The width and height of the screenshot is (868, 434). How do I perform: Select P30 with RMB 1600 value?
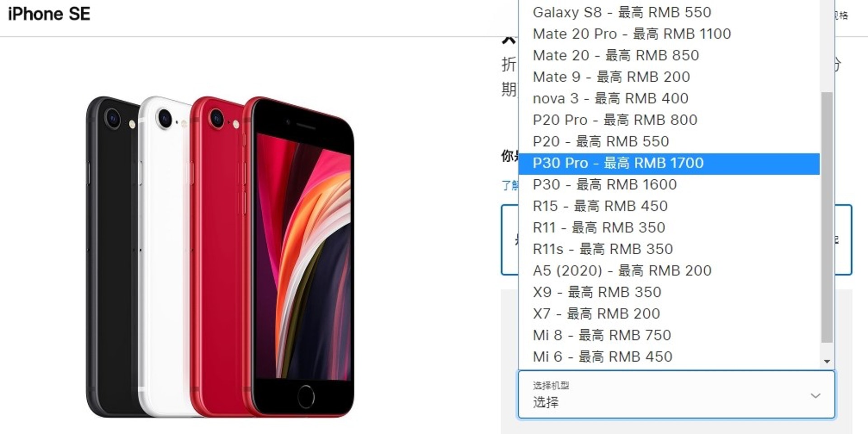(x=669, y=185)
